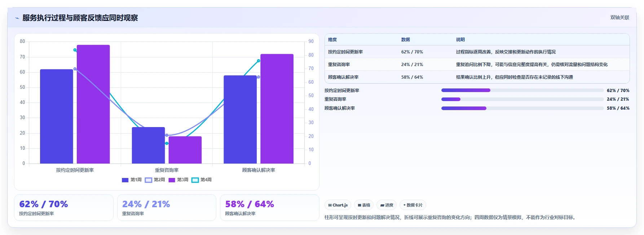Select the 顾客确认解决率 table row name
The width and height of the screenshot is (644, 235).
pyautogui.click(x=343, y=77)
